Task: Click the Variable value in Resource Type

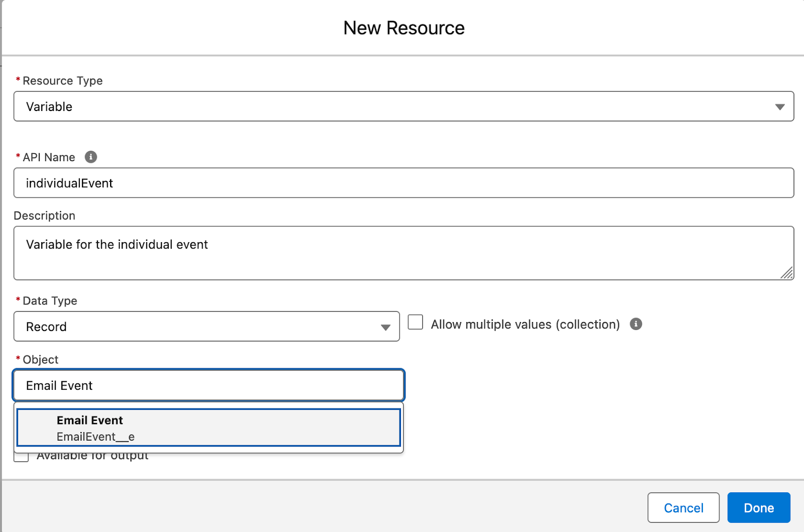Action: 49,107
